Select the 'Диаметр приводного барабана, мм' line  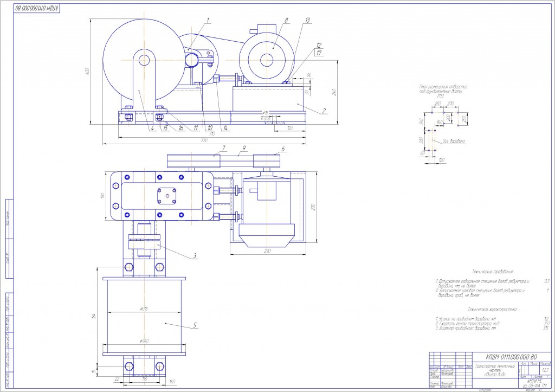click(466, 328)
